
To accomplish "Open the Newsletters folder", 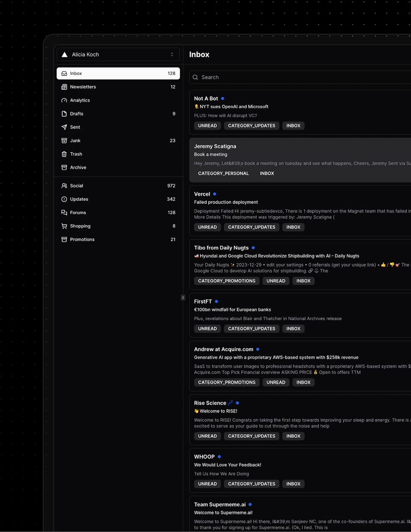I will [118, 87].
